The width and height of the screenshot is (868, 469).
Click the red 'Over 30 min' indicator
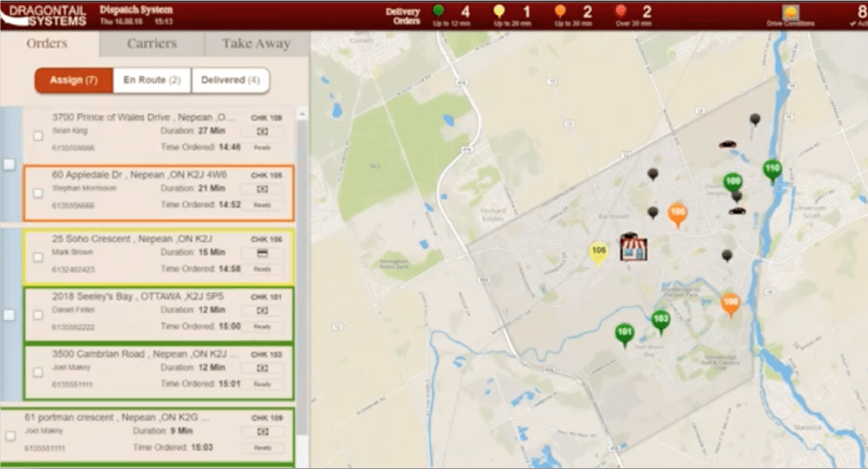622,12
